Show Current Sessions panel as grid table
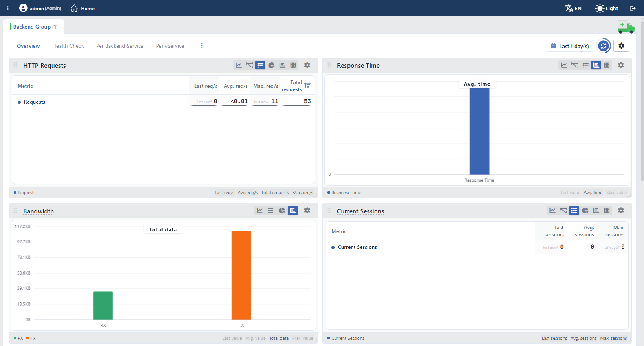Screen dimensions: 644x346 (x=607, y=211)
